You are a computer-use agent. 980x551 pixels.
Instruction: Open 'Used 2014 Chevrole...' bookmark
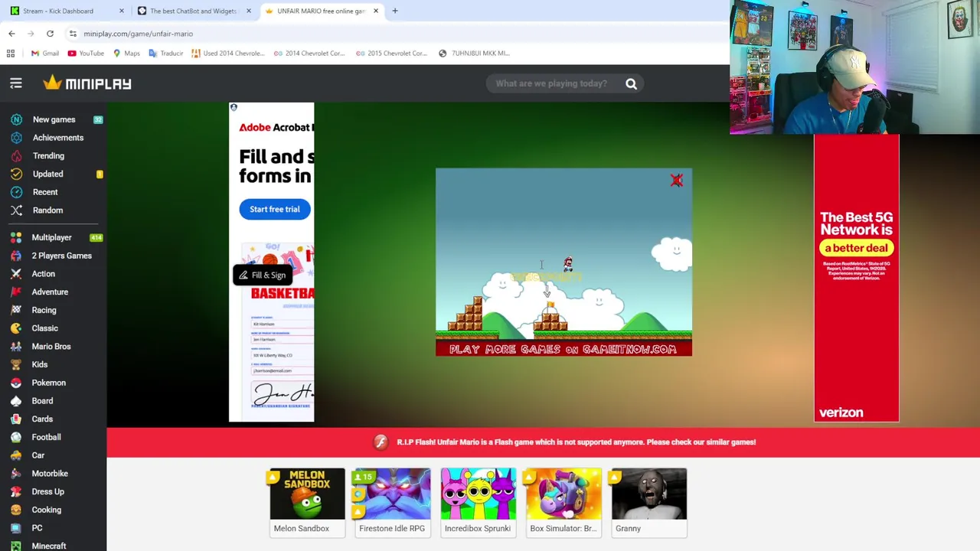click(x=228, y=54)
